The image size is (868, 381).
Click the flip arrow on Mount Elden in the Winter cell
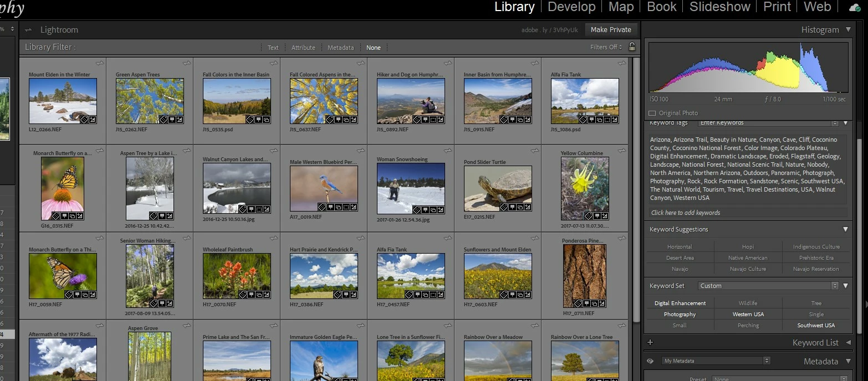tap(100, 63)
